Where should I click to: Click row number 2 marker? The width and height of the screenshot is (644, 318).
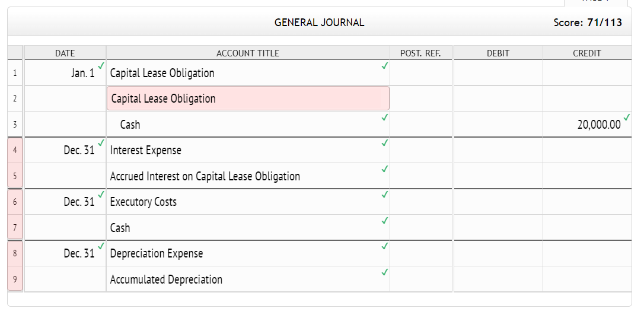click(15, 98)
